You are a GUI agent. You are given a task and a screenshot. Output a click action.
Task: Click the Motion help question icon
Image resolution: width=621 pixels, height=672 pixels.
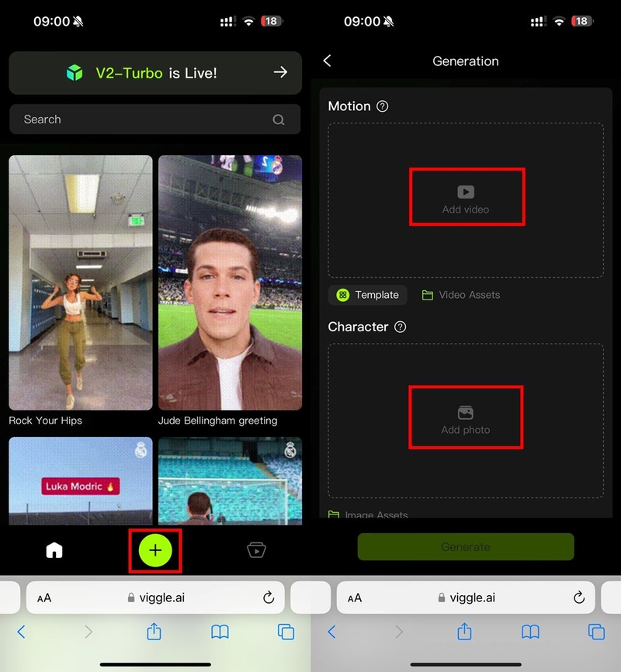[x=382, y=106]
